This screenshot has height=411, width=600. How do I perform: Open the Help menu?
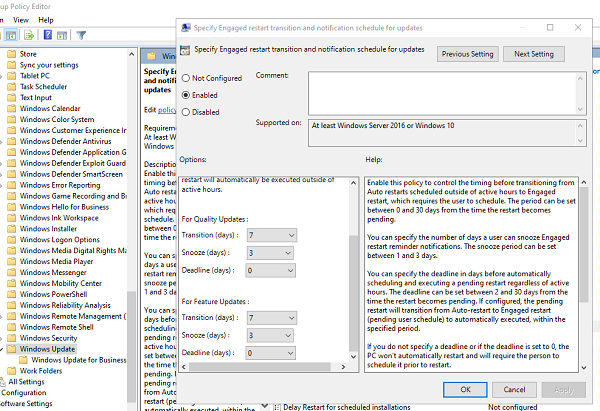(x=46, y=20)
